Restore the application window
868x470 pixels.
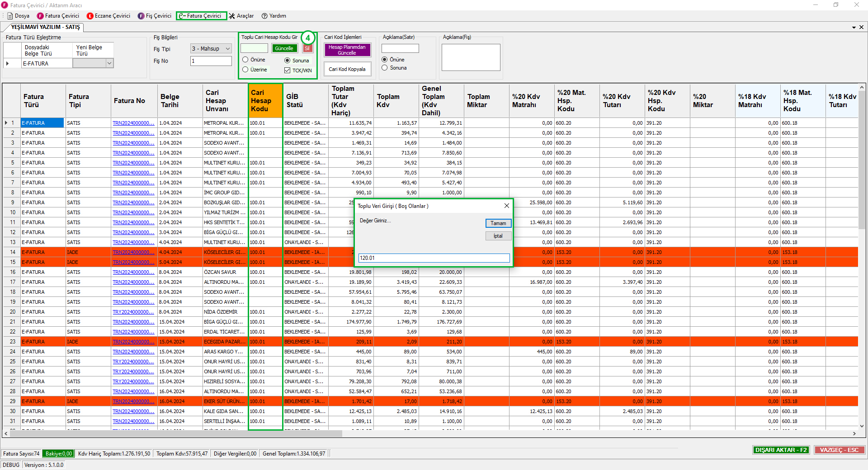click(x=836, y=5)
